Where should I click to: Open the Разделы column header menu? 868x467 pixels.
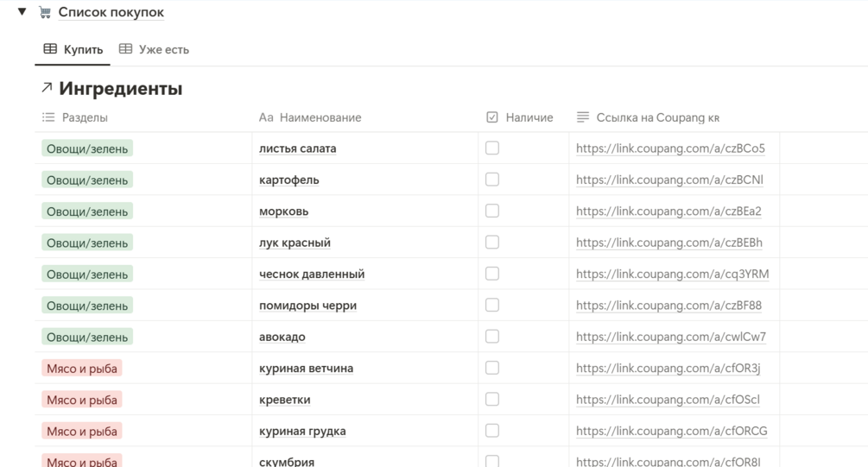(x=85, y=117)
